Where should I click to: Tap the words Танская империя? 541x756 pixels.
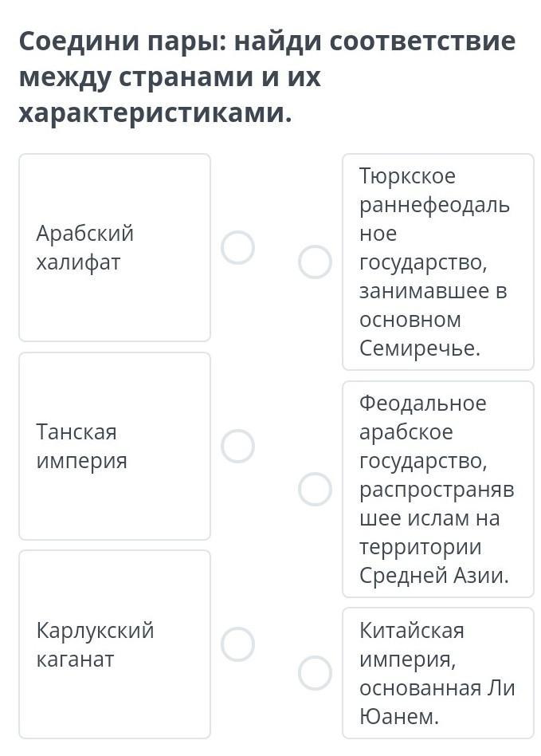pyautogui.click(x=82, y=446)
